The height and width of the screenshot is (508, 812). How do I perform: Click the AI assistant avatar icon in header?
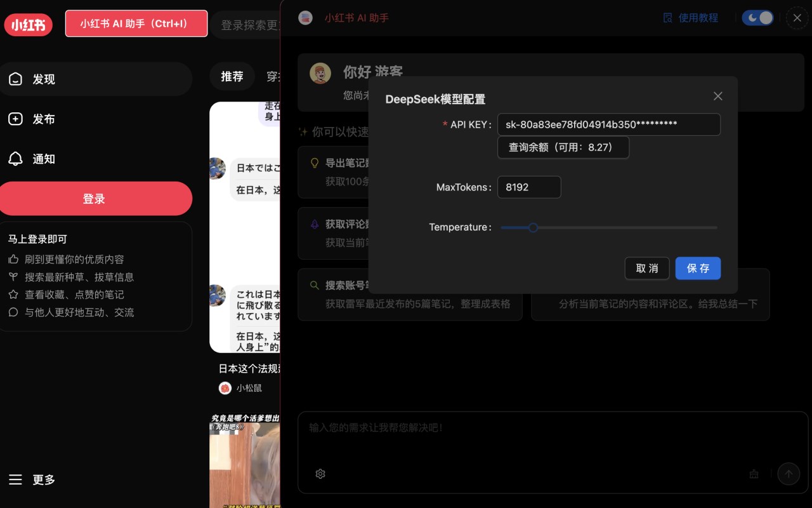(x=305, y=18)
